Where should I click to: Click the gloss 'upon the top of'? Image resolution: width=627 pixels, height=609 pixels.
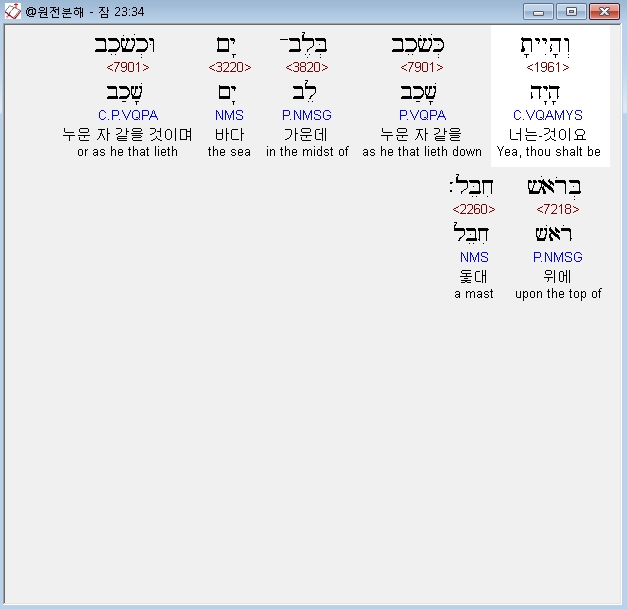558,294
